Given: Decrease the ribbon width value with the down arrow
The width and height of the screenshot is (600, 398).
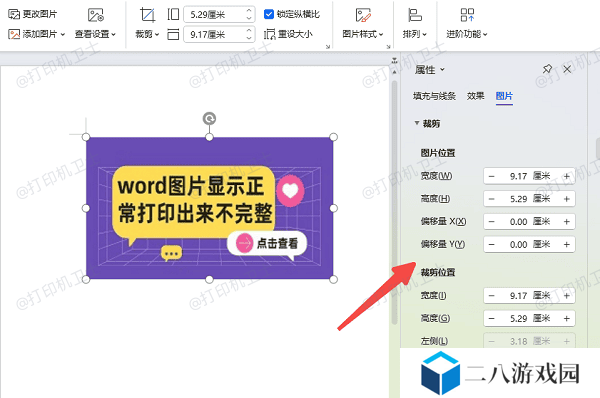Looking at the screenshot, I should (249, 38).
